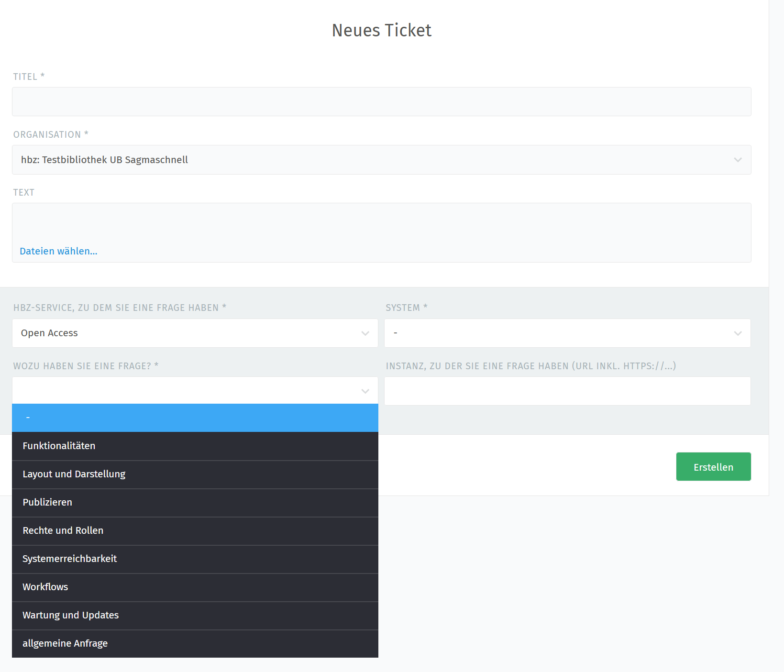Click the chevron in the hbz-Service dropdown
The height and width of the screenshot is (672, 784).
[x=365, y=333]
